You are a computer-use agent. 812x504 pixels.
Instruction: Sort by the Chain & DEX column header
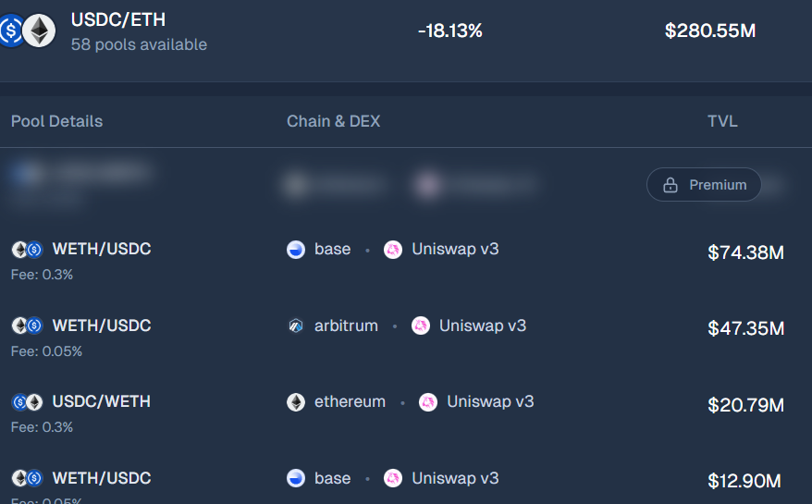coord(333,121)
